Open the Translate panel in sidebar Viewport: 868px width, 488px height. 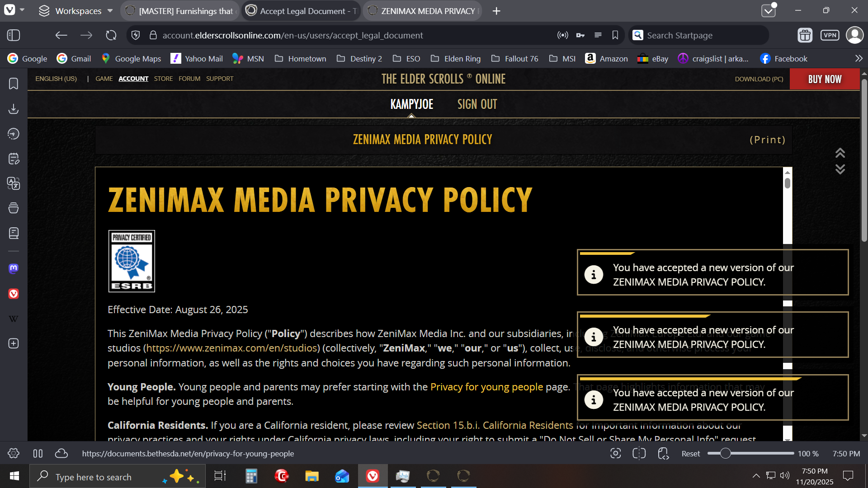click(x=14, y=183)
